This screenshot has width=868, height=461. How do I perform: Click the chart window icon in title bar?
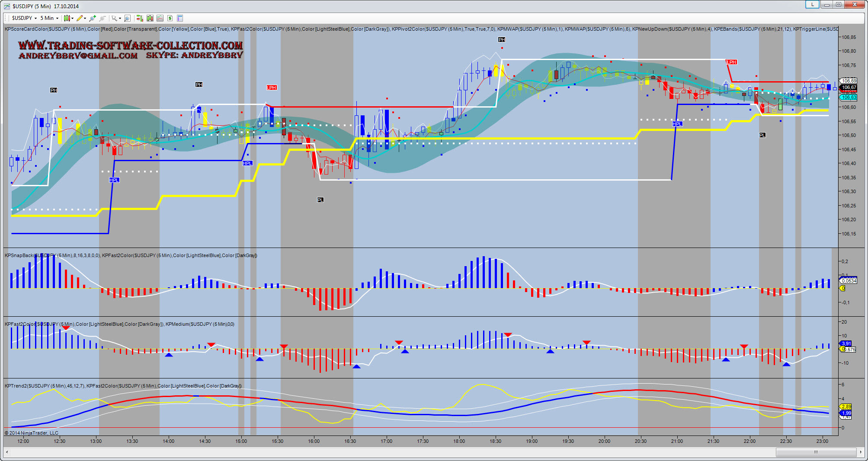tap(6, 6)
